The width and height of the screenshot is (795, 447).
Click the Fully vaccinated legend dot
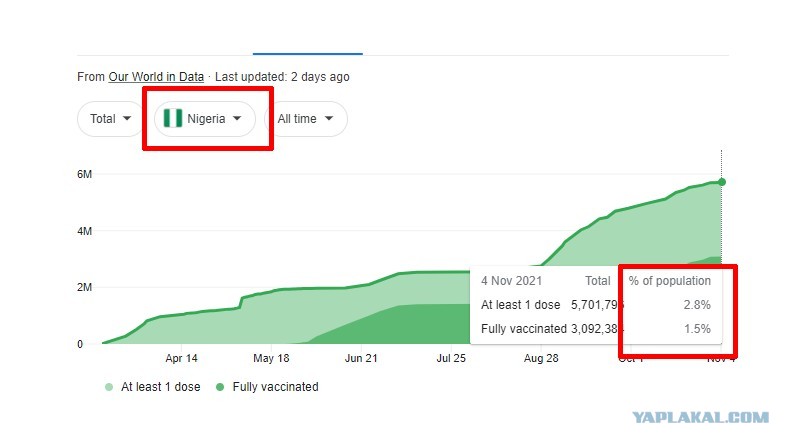coord(220,387)
